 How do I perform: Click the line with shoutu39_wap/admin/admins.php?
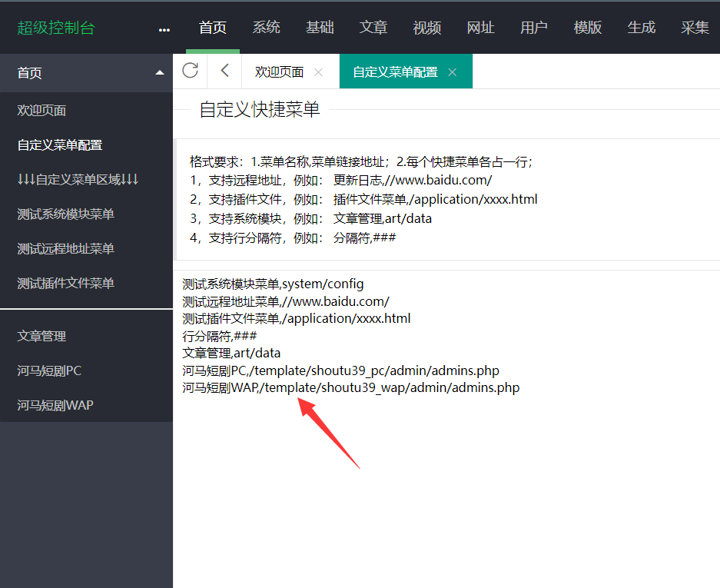click(x=351, y=387)
